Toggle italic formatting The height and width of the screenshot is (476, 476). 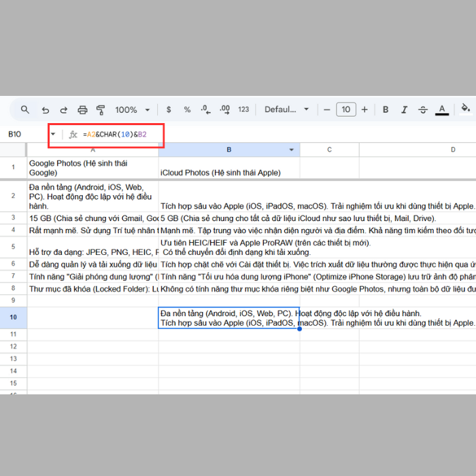(404, 109)
